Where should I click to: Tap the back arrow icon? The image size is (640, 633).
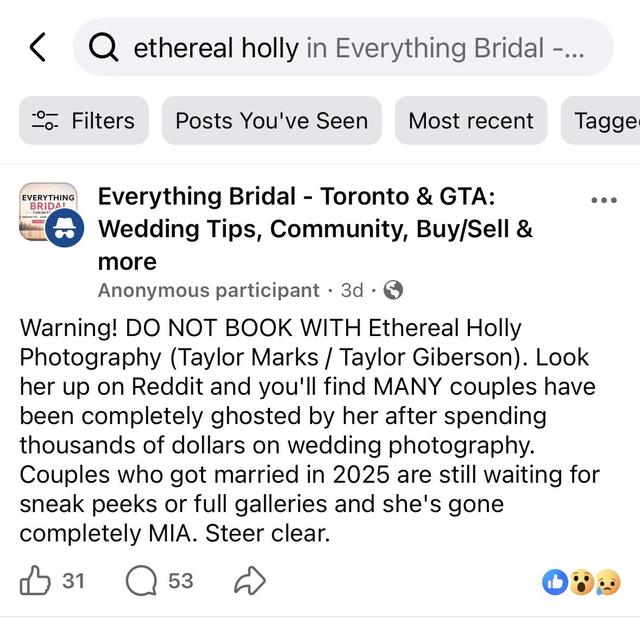[38, 47]
